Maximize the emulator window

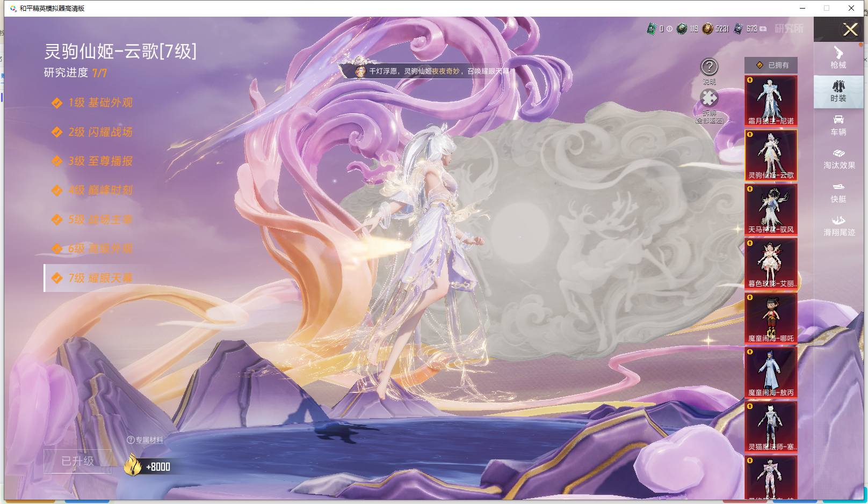tap(827, 8)
